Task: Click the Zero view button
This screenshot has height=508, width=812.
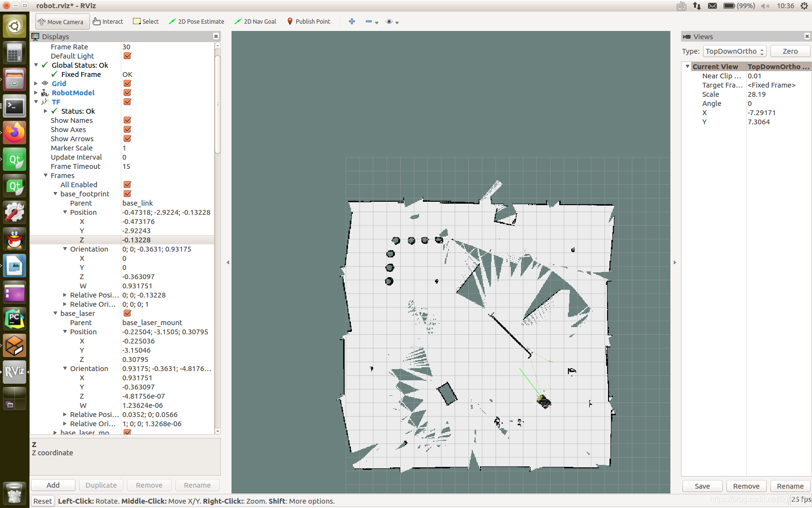Action: (790, 51)
